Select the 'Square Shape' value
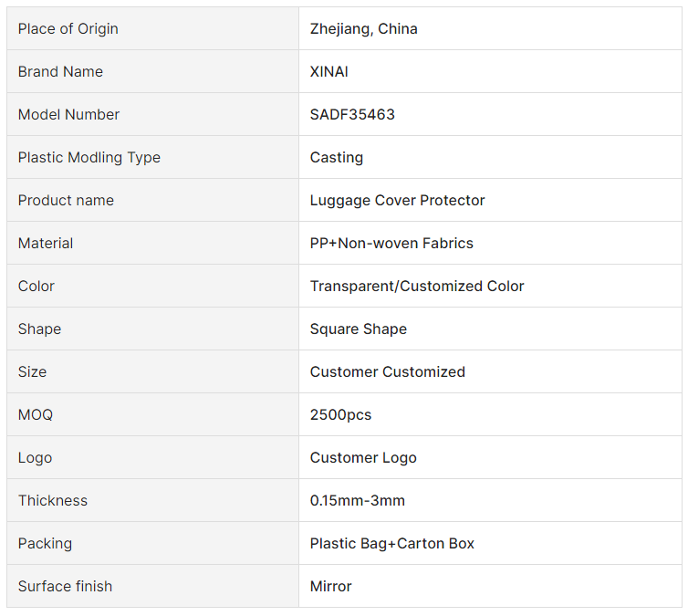Image resolution: width=688 pixels, height=616 pixels. click(359, 329)
